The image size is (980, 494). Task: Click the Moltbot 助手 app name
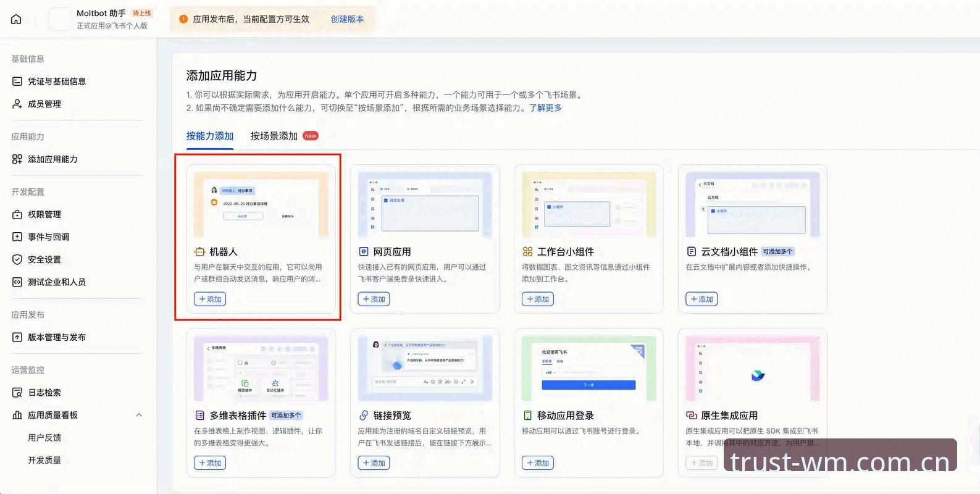point(101,13)
